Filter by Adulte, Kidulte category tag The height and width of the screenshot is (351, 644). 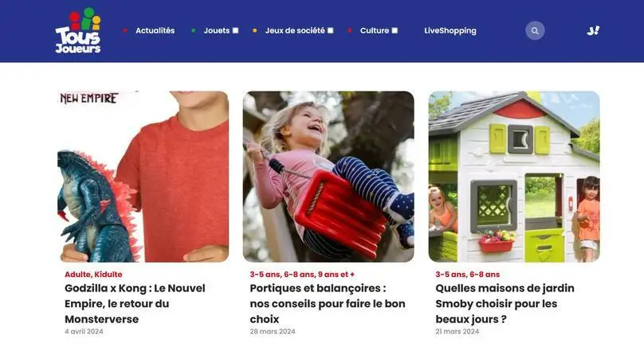[x=93, y=275]
